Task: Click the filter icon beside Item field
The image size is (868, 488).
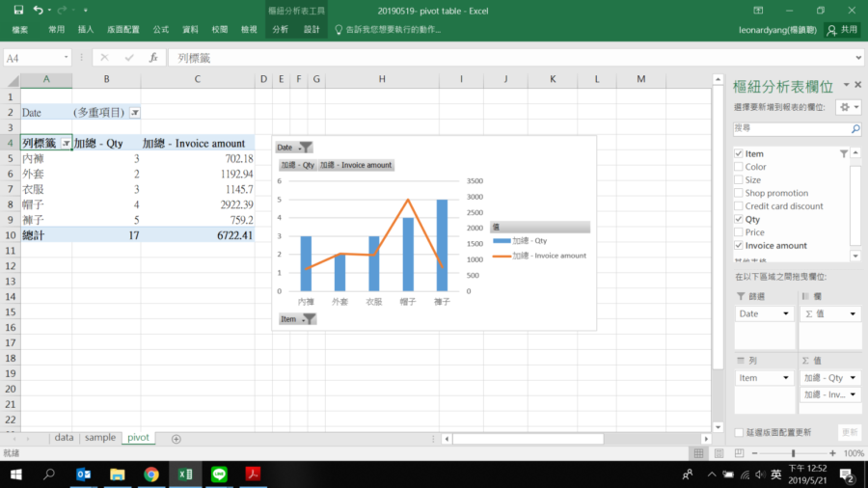Action: click(x=843, y=153)
